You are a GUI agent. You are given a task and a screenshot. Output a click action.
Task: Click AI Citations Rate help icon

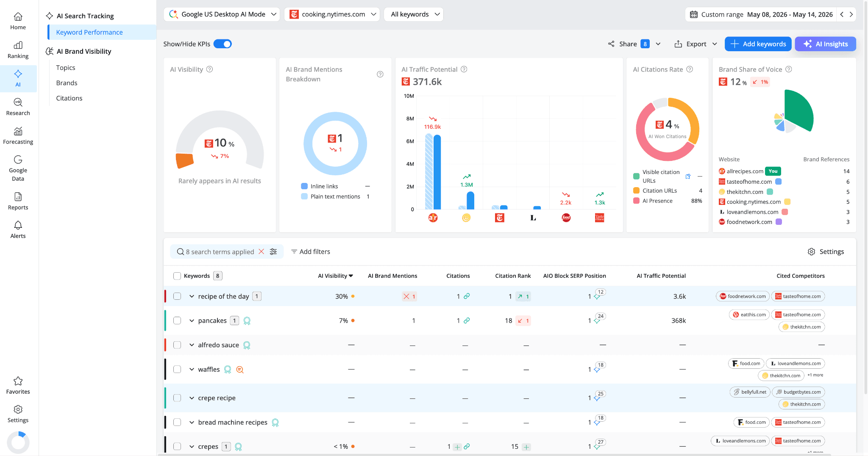pos(690,69)
